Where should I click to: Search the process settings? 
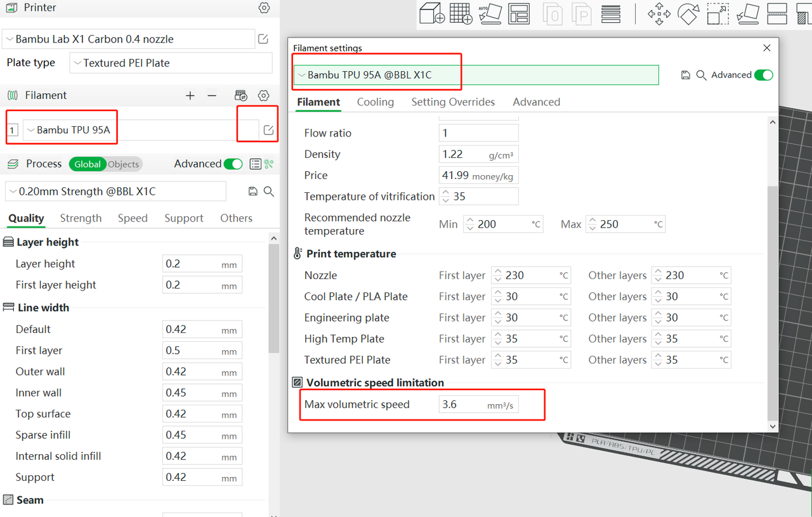(268, 192)
